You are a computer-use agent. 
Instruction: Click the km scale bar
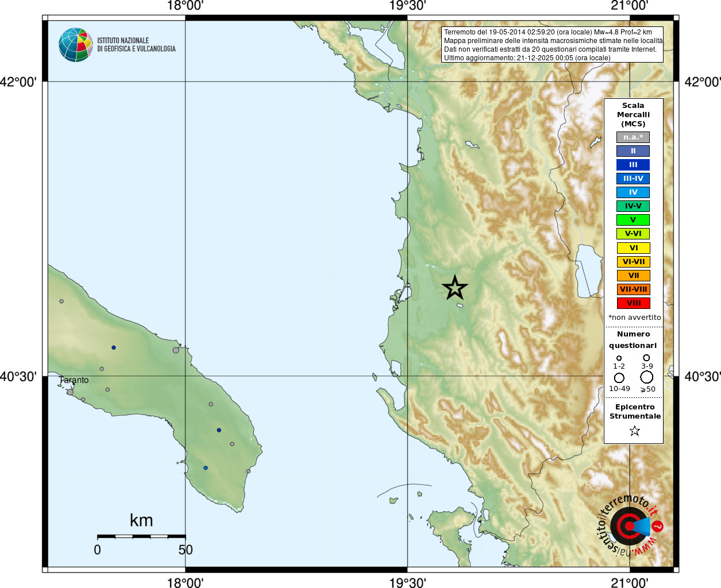141,536
